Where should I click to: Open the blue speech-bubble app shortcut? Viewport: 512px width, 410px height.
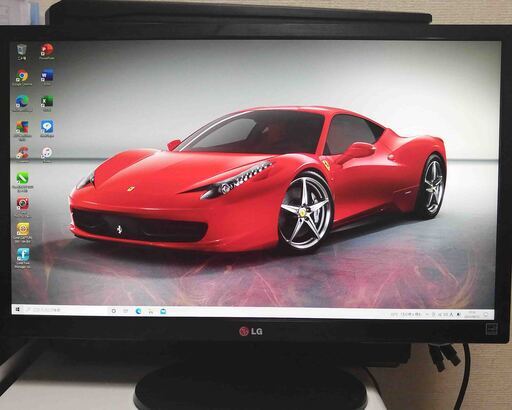47,129
